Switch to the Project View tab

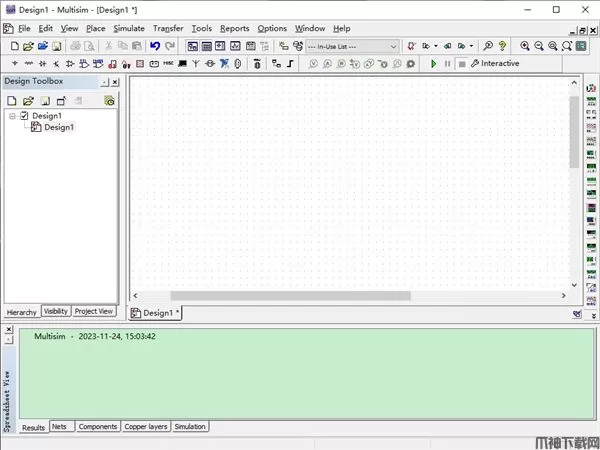[94, 311]
